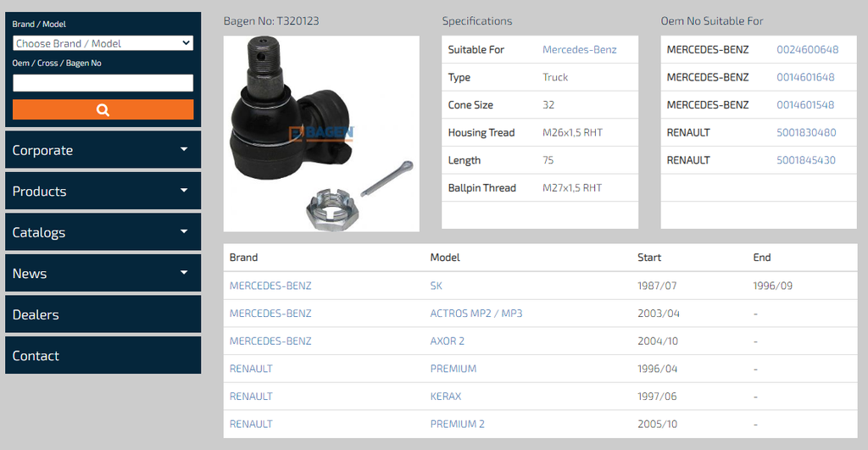Expand the Catalogs menu arrow
The width and height of the screenshot is (868, 450).
(x=184, y=231)
